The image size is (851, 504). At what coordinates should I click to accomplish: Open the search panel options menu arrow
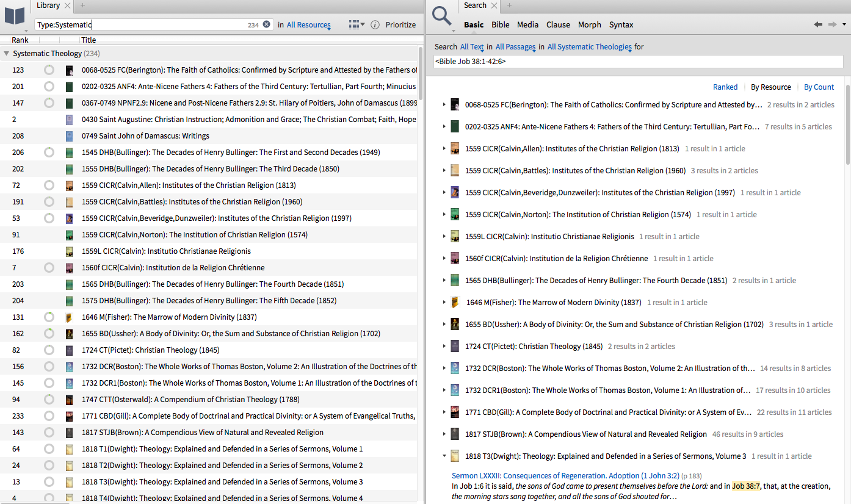tap(844, 25)
